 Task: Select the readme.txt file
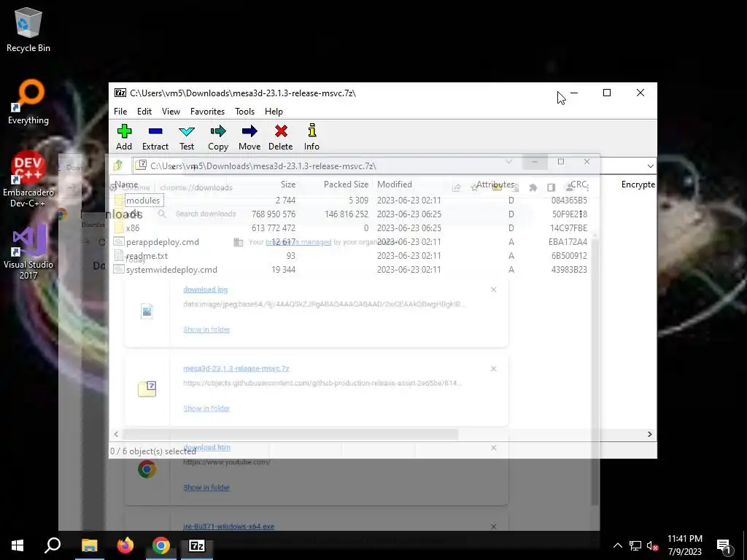coord(147,256)
